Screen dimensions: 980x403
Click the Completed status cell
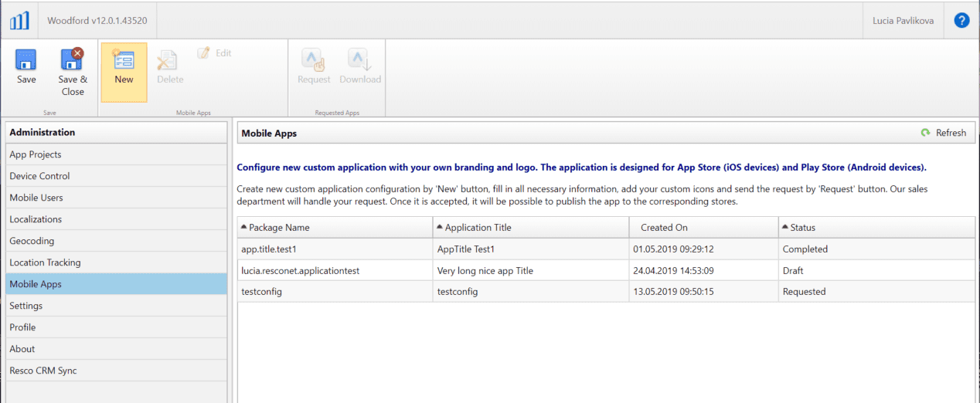(876, 249)
